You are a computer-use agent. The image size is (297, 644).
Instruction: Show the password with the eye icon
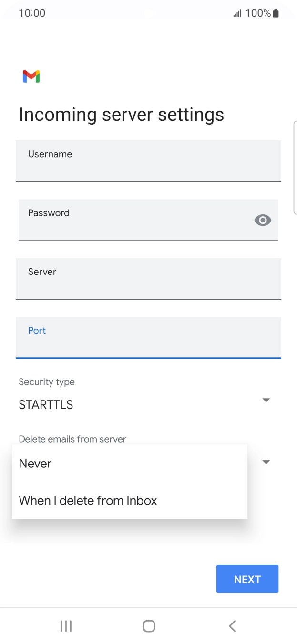[x=263, y=220]
